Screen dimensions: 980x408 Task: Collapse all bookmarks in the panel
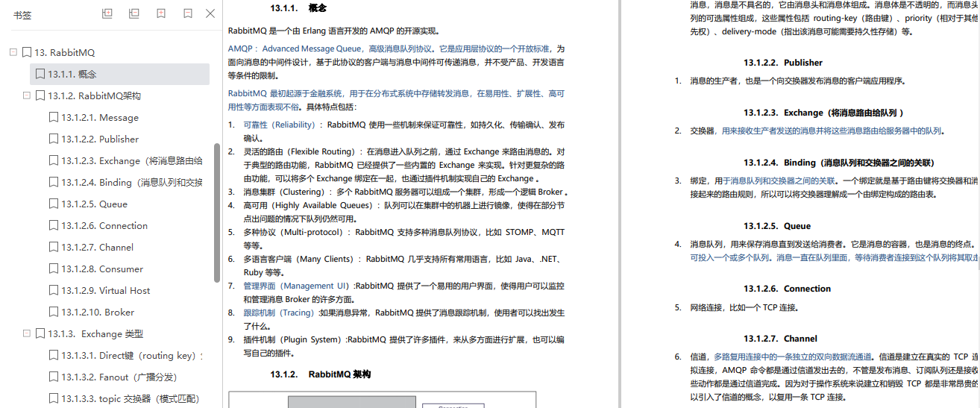click(x=134, y=13)
